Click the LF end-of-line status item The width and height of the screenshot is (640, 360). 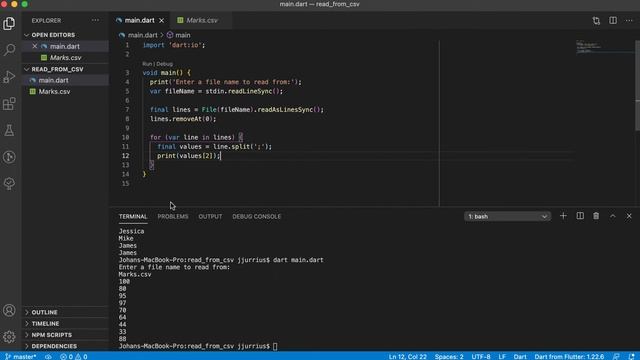pos(502,356)
